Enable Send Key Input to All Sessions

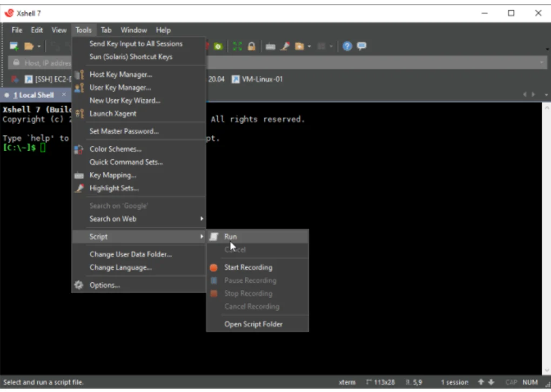(136, 44)
